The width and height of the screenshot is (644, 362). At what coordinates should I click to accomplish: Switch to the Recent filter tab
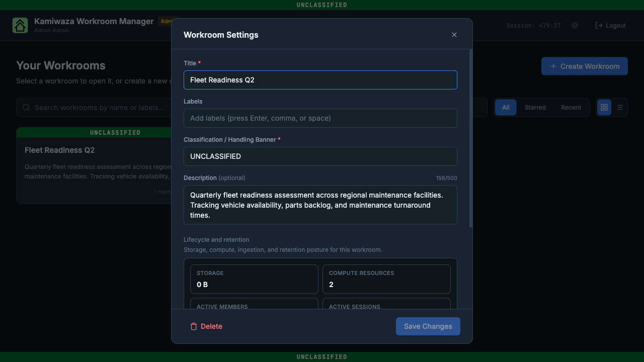coord(571,108)
